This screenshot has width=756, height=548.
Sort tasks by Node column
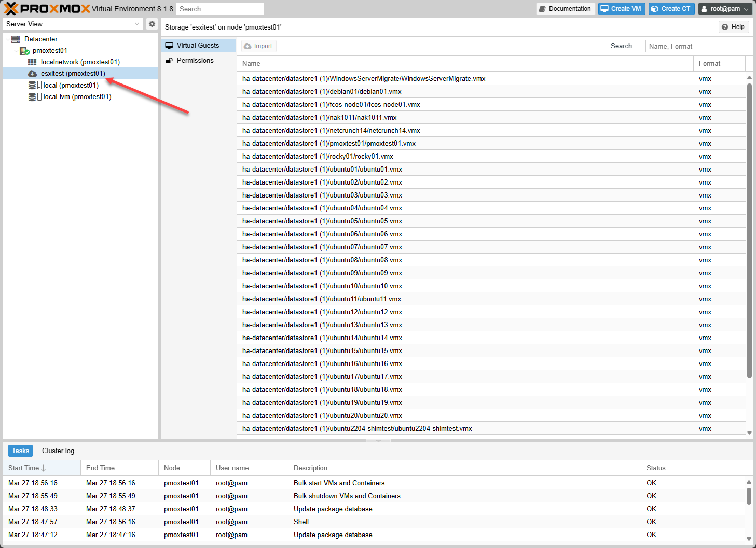coord(184,468)
